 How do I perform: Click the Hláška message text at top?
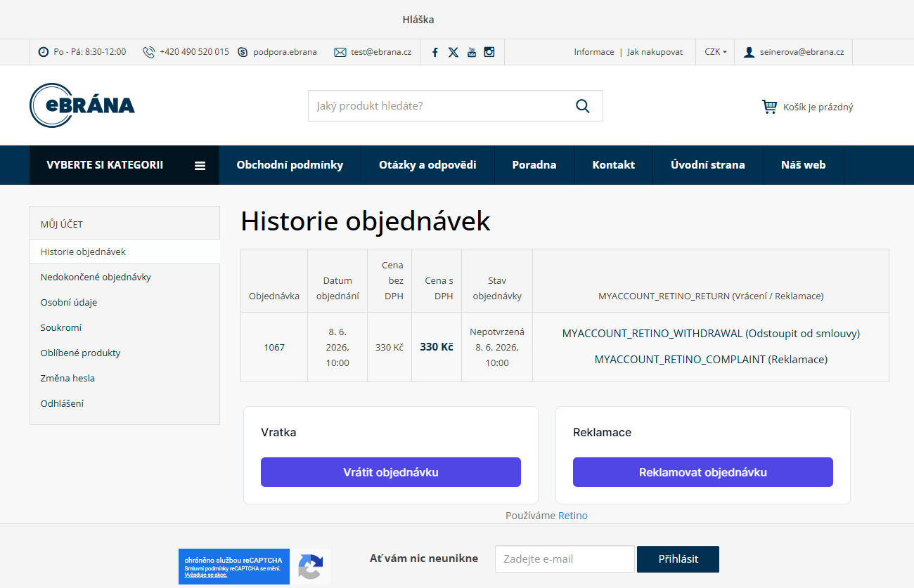pyautogui.click(x=418, y=20)
